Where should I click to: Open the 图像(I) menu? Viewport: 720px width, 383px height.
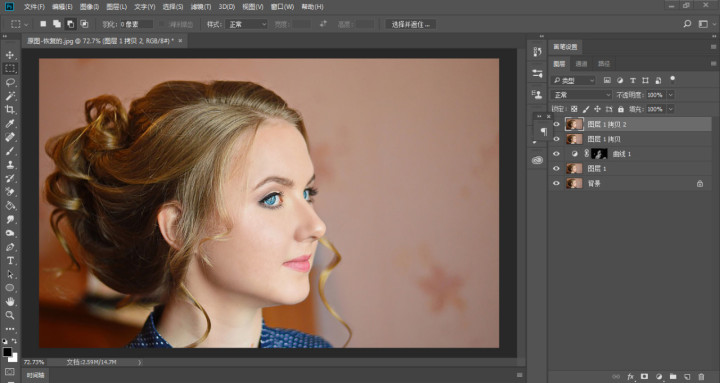click(x=89, y=7)
